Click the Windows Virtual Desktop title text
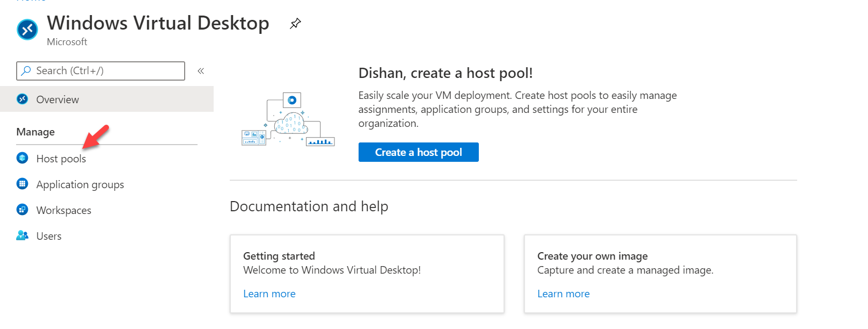The width and height of the screenshot is (868, 329). pos(158,24)
